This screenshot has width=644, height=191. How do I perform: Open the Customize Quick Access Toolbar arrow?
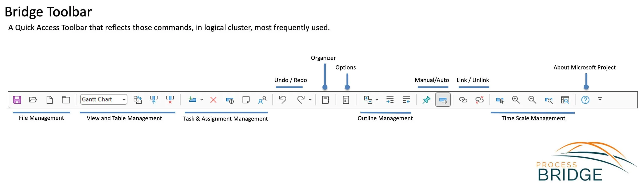pyautogui.click(x=600, y=99)
